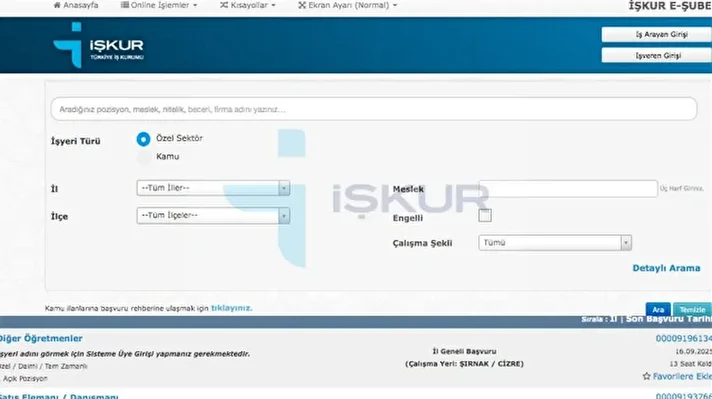Viewport: 712px width, 399px height.
Task: Open the İl province dropdown
Action: 213,188
